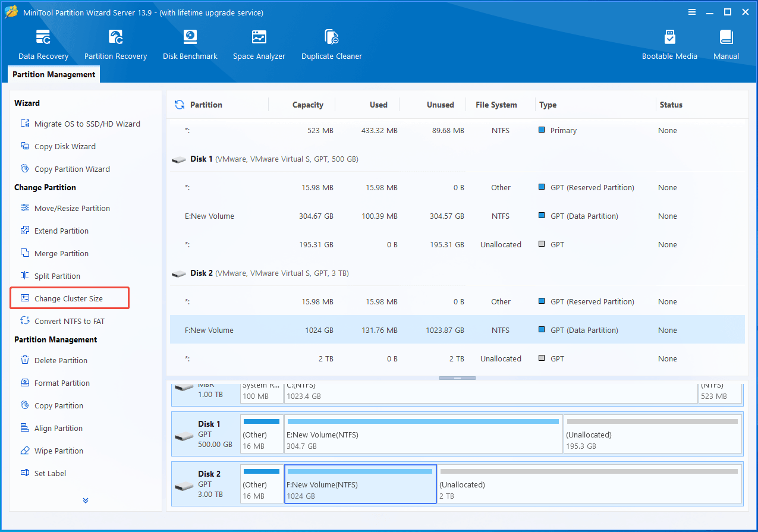
Task: Sort by Capacity column header
Action: (307, 105)
